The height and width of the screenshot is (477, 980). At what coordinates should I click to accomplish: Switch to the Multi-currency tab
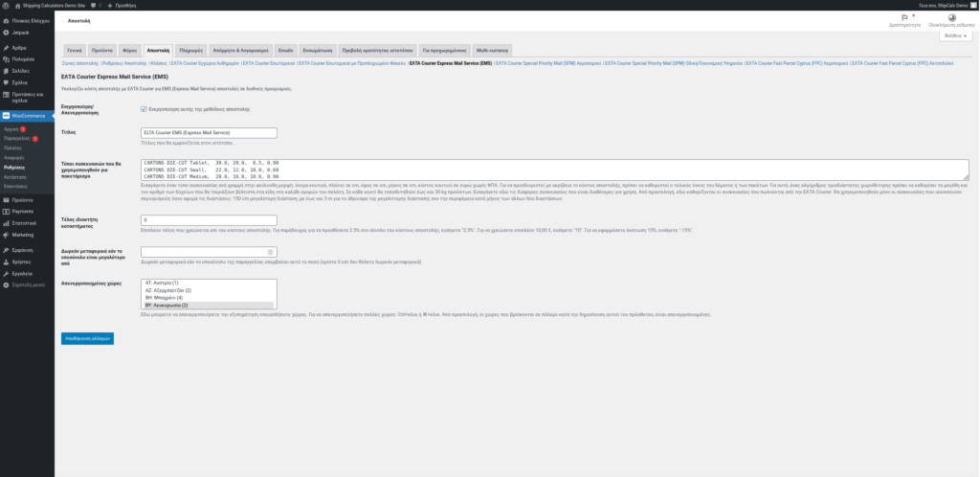(x=492, y=50)
